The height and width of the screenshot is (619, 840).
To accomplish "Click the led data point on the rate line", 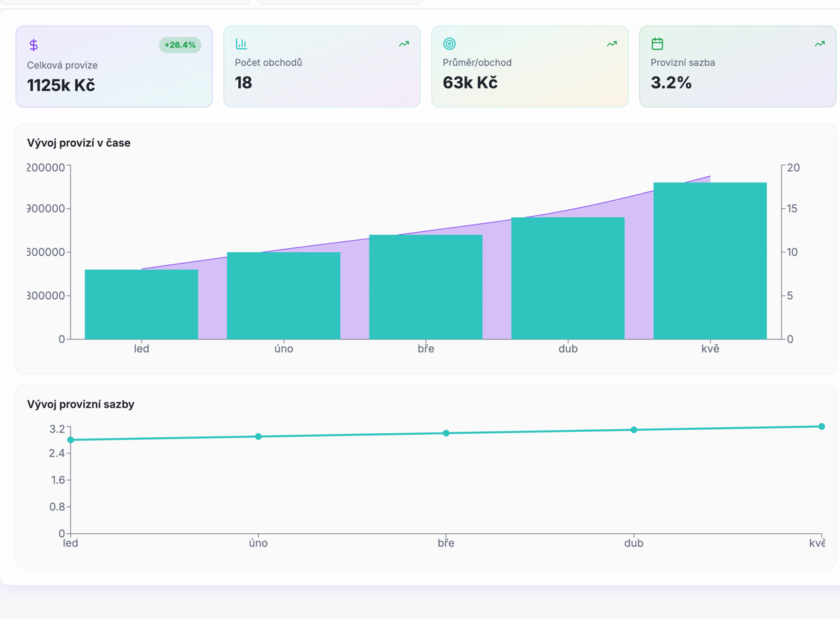I will click(71, 440).
